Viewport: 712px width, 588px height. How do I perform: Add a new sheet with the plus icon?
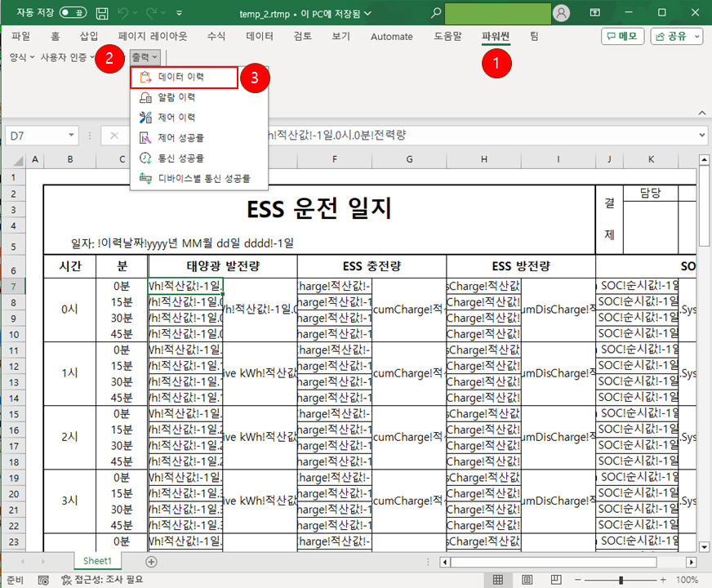[x=151, y=562]
